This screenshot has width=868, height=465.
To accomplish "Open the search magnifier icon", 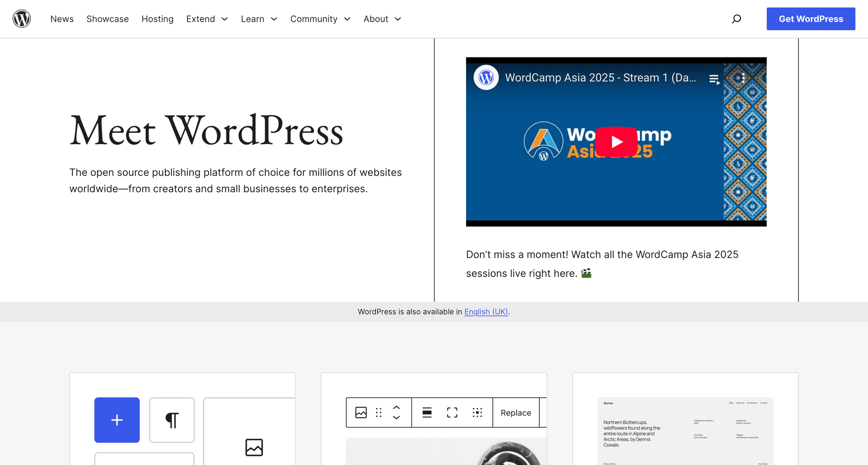I will 736,19.
